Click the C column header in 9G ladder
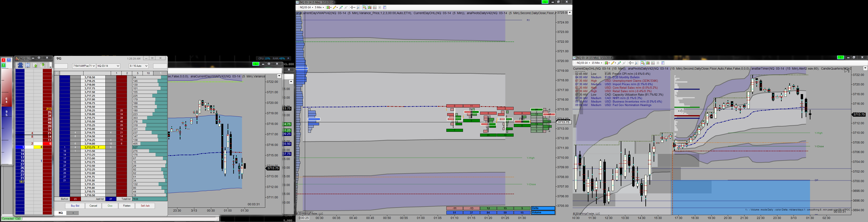 [x=57, y=73]
